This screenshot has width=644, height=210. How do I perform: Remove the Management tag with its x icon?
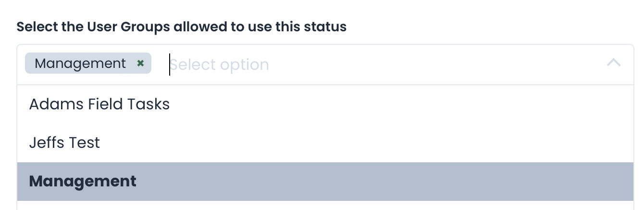coord(140,63)
